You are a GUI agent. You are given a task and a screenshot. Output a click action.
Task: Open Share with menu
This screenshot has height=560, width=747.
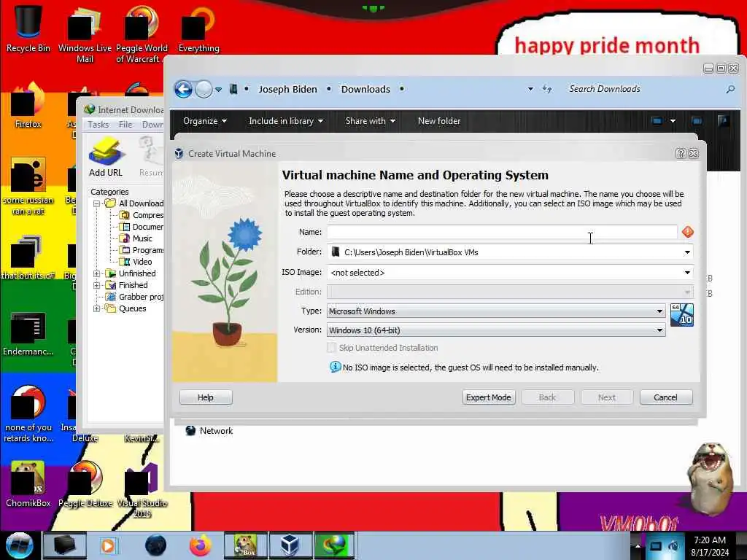click(370, 121)
